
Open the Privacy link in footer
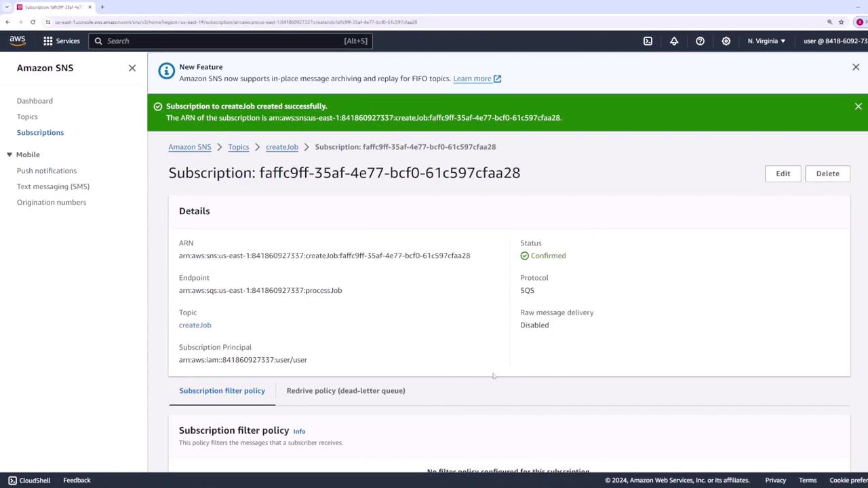click(x=776, y=481)
